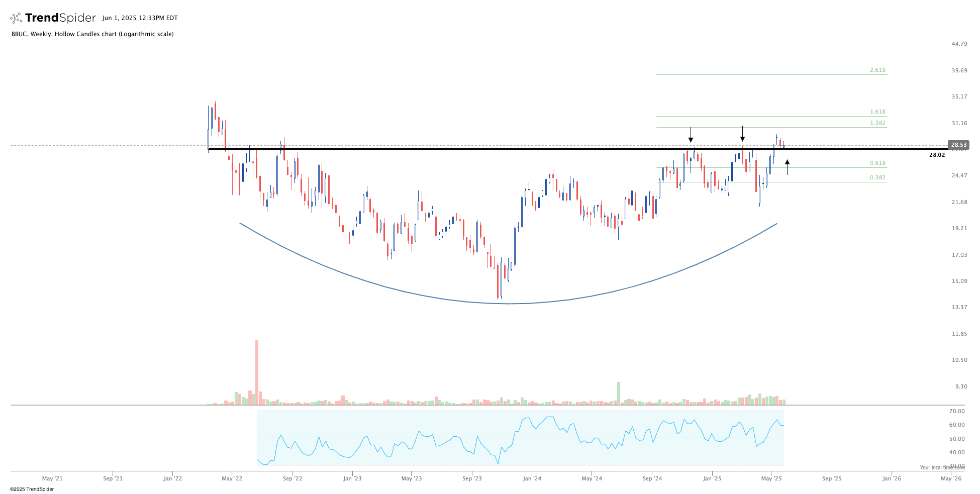Click the 28.02 resistance line label
Screen dimensions: 980x494
pos(936,155)
